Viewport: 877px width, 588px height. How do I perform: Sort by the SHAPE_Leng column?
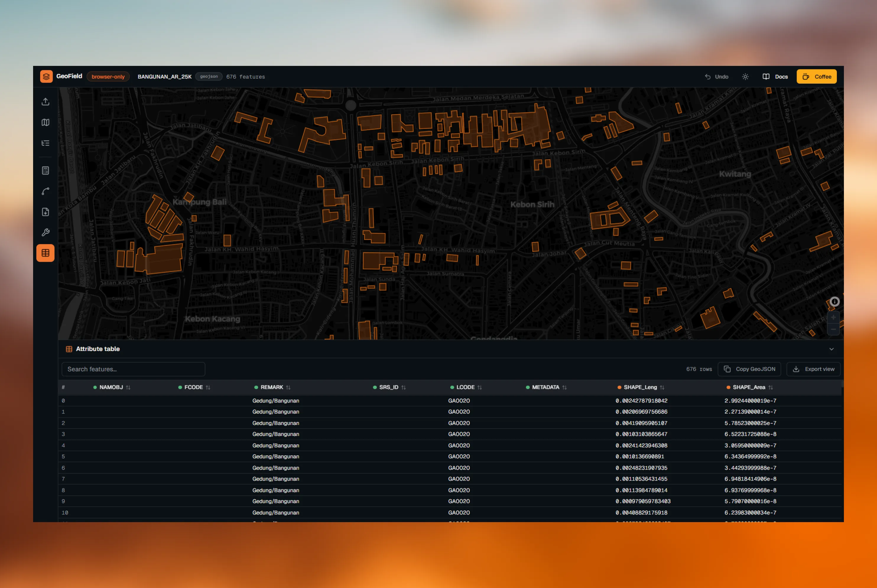[641, 387]
